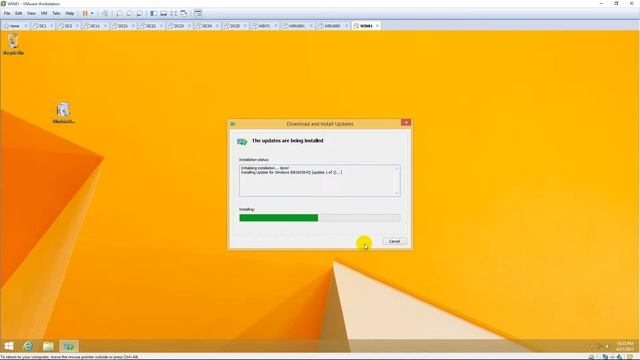The image size is (640, 360).
Task: Take a snapshot of this virtual machine
Action: pyautogui.click(x=119, y=13)
